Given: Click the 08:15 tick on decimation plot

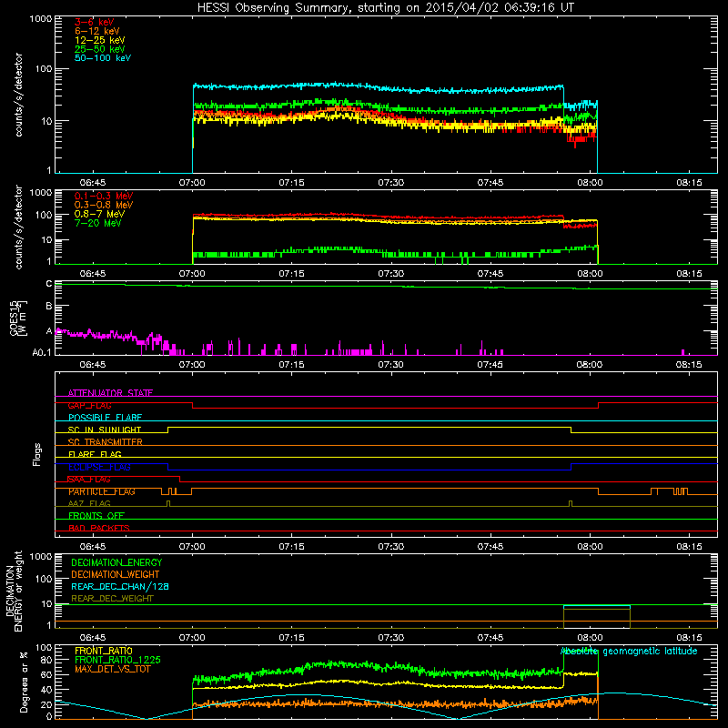Looking at the screenshot, I should pyautogui.click(x=689, y=638).
